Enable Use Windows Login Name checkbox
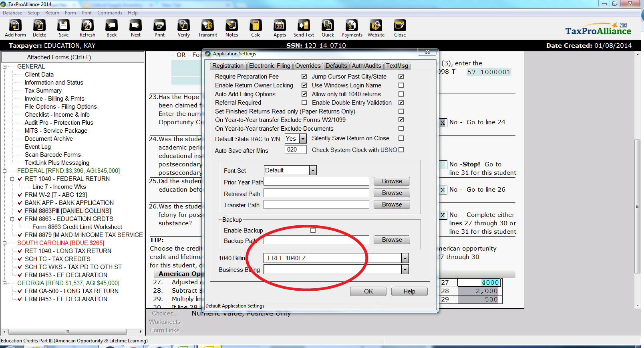This screenshot has height=348, width=644. click(401, 85)
